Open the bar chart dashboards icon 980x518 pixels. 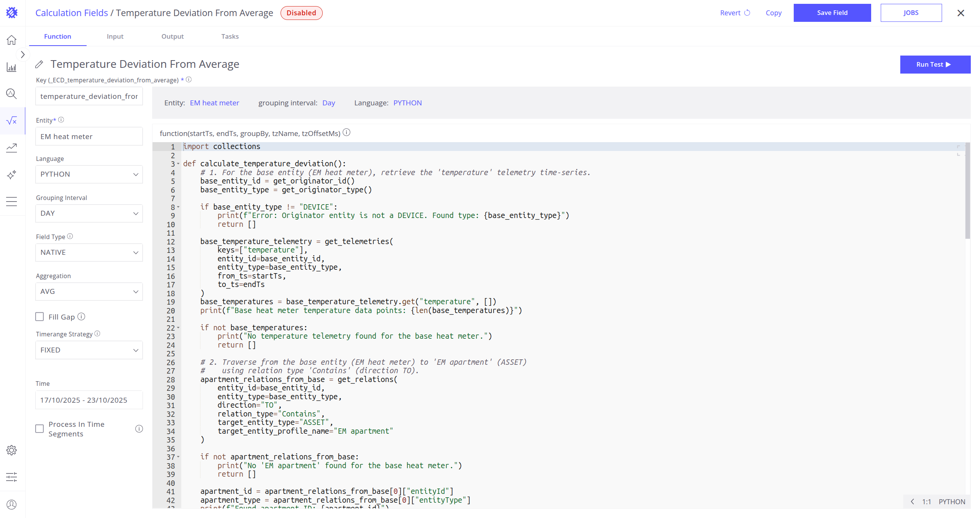[x=11, y=67]
